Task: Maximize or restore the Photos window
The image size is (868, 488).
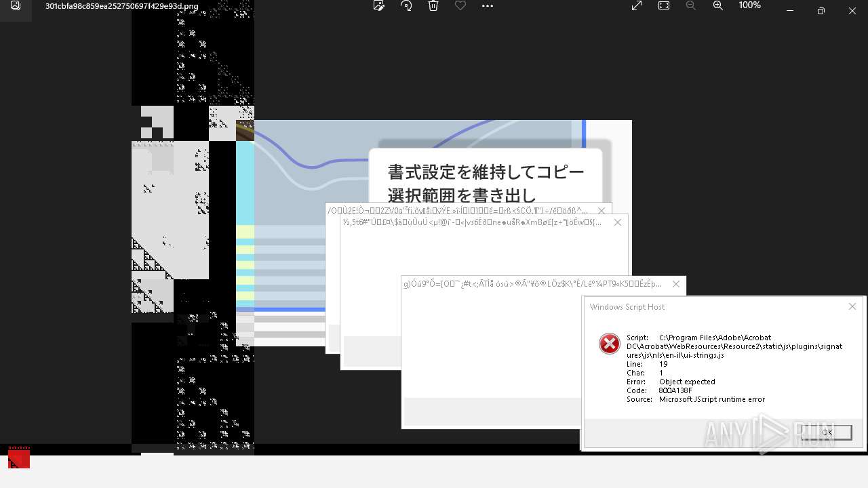Action: coord(821,11)
